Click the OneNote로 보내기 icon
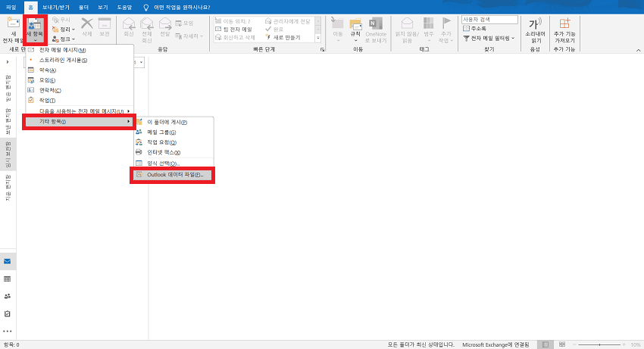The height and width of the screenshot is (349, 644). coord(375,23)
